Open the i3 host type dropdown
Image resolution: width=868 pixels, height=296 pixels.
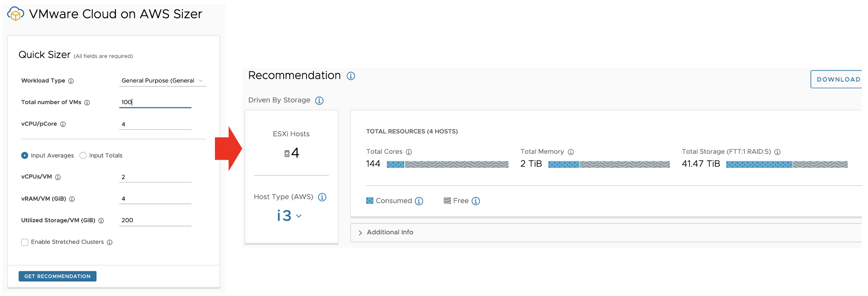(x=289, y=216)
